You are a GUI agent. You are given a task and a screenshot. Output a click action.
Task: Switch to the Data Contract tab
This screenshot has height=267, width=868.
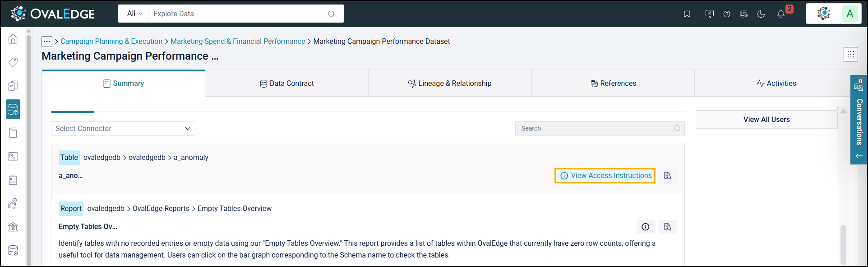coord(287,84)
